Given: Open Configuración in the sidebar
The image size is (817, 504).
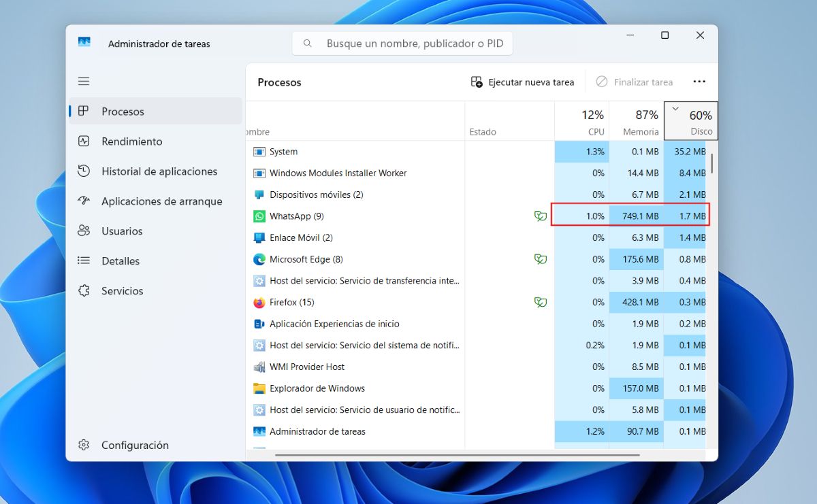Looking at the screenshot, I should 156,445.
